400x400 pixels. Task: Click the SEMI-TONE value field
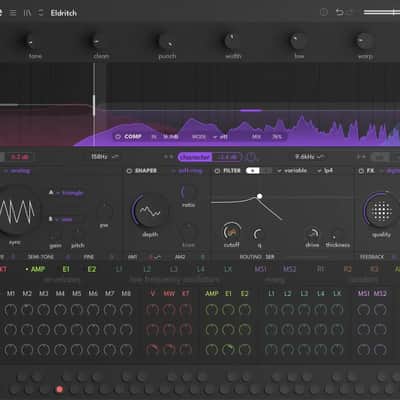tap(68, 257)
